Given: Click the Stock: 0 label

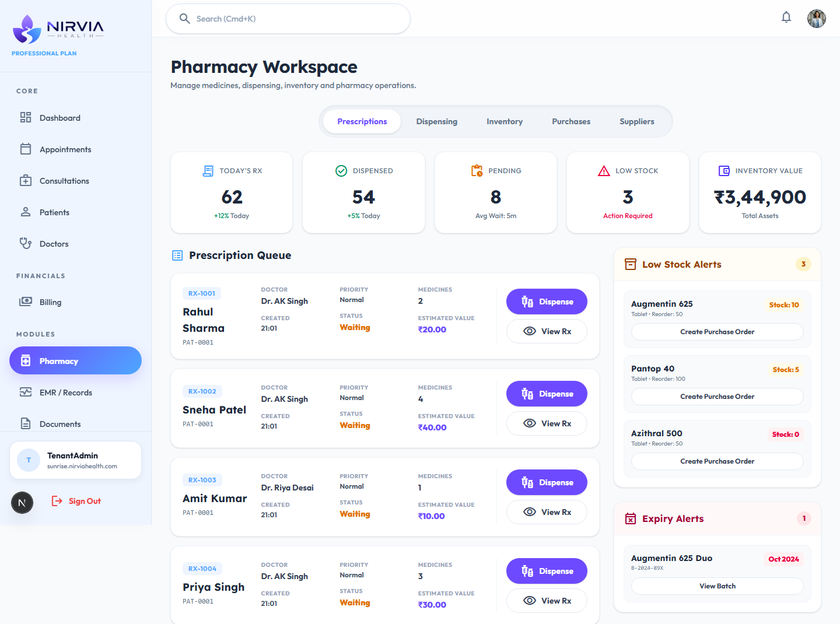Looking at the screenshot, I should click(x=785, y=434).
